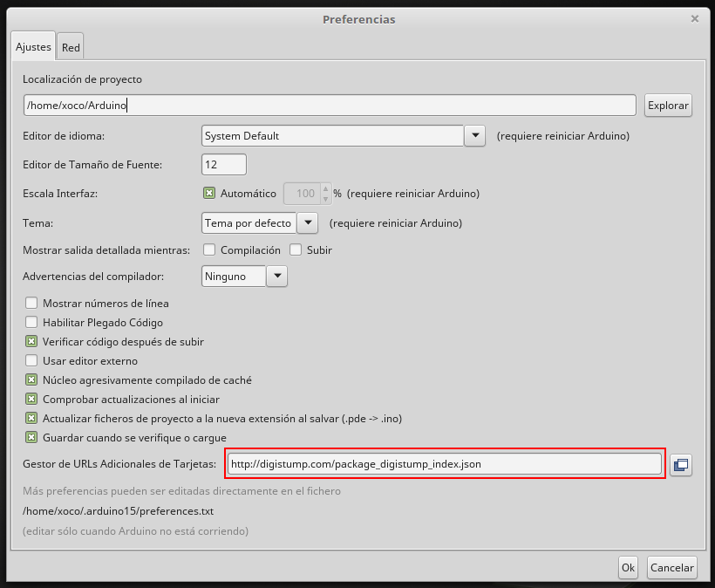The height and width of the screenshot is (588, 715).
Task: Disable Verificar código después de subir
Action: click(x=31, y=341)
